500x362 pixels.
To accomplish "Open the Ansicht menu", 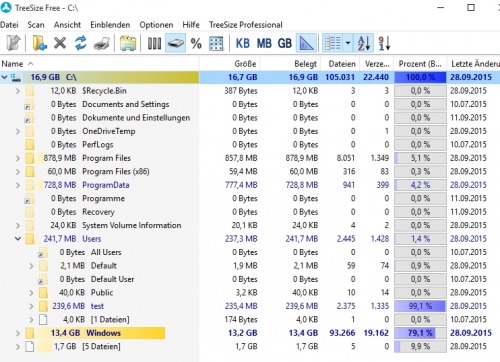I will 67,25.
